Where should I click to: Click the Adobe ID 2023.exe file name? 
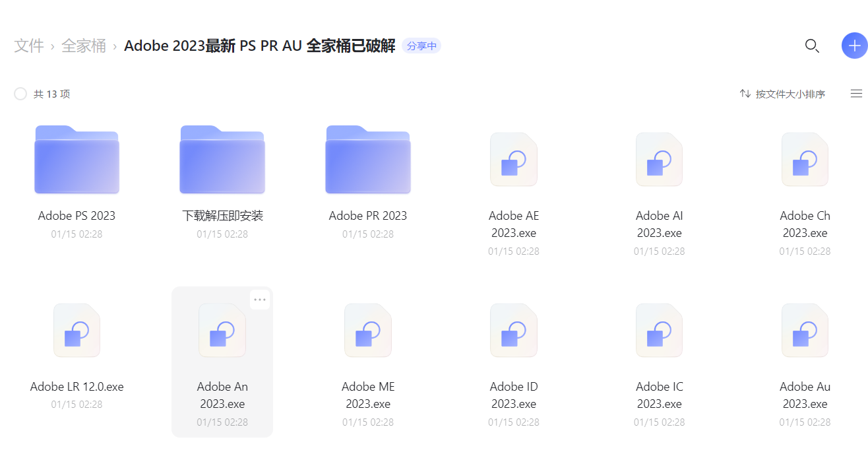point(514,395)
